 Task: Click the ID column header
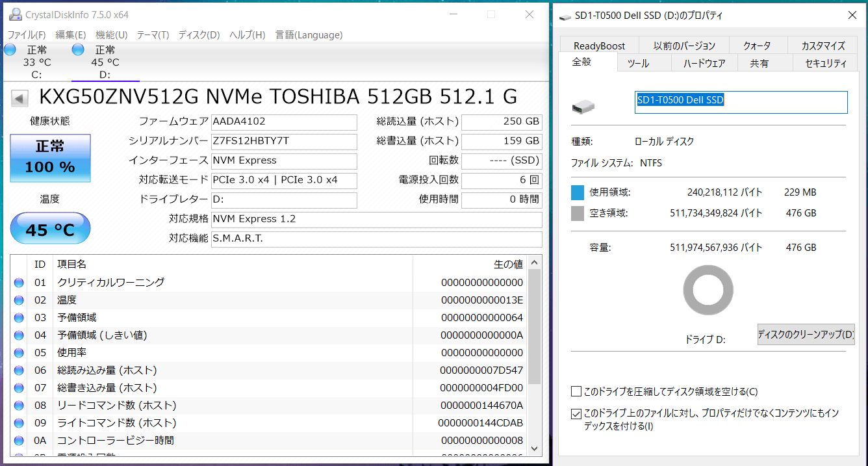click(40, 264)
